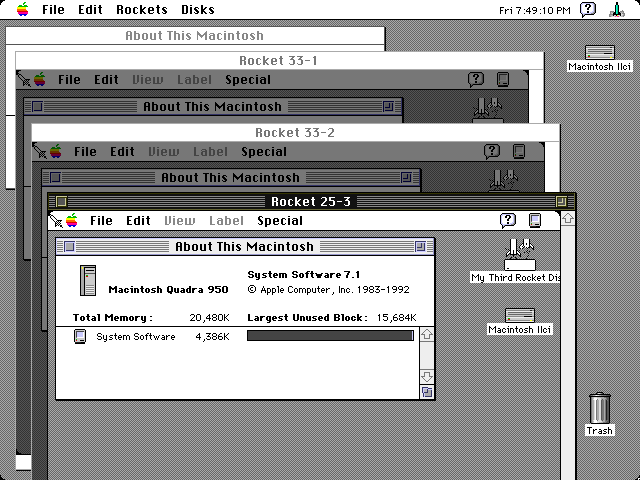
Task: Click the Rocket 33-2 window title bar
Action: [295, 132]
